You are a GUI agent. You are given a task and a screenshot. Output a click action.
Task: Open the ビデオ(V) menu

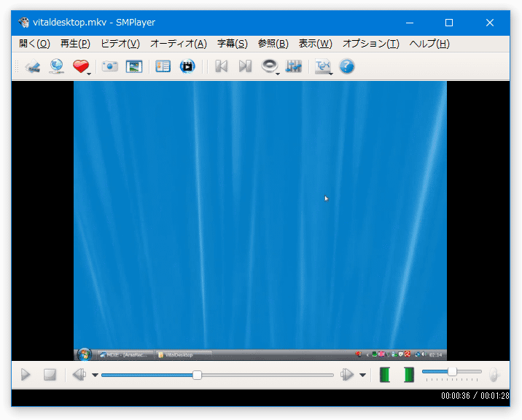coord(120,44)
